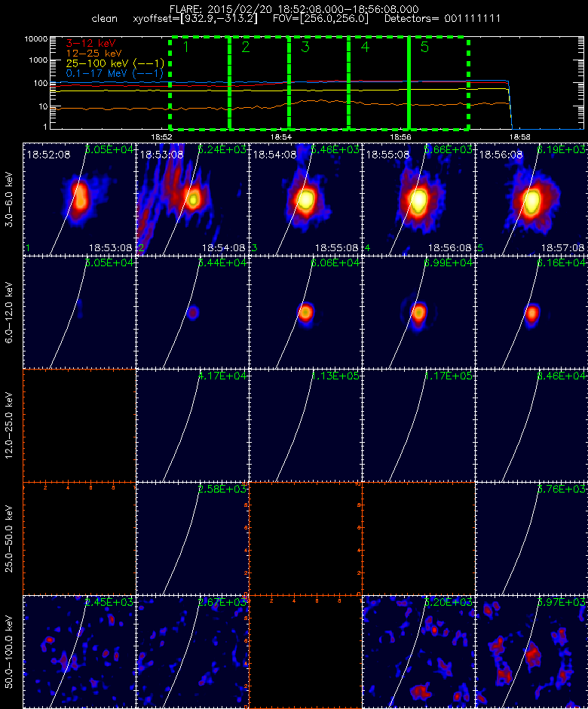Open the 6.0-12.0 keV image for interval 1
588x709 pixels.
click(x=79, y=312)
